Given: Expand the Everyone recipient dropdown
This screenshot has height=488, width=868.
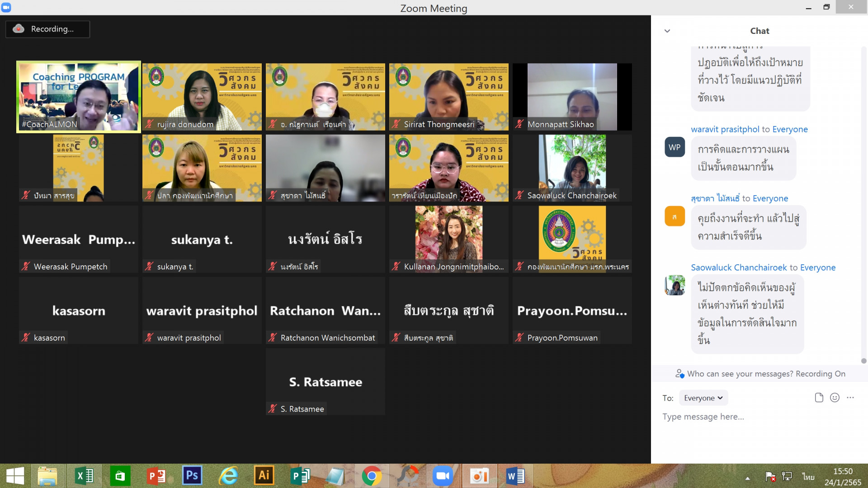Looking at the screenshot, I should (703, 398).
